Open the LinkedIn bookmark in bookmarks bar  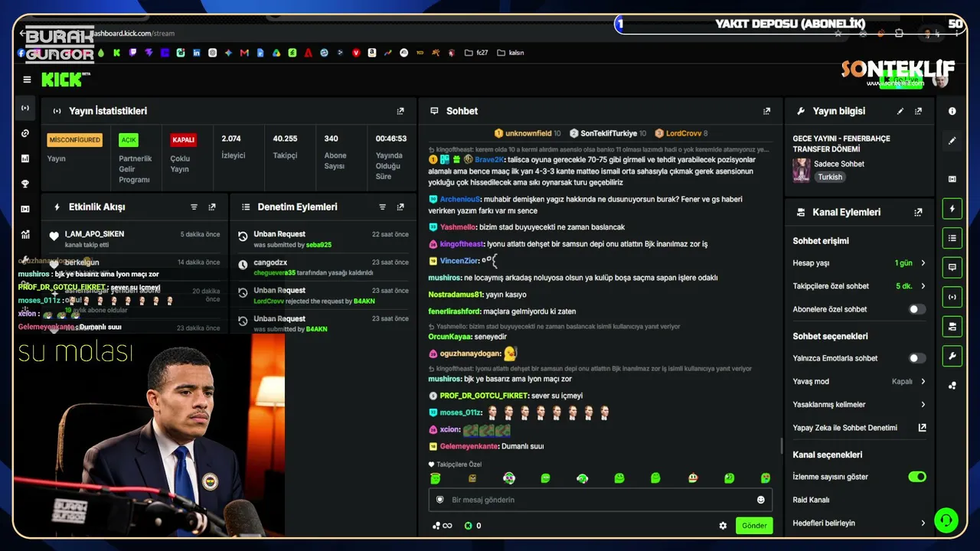[197, 53]
